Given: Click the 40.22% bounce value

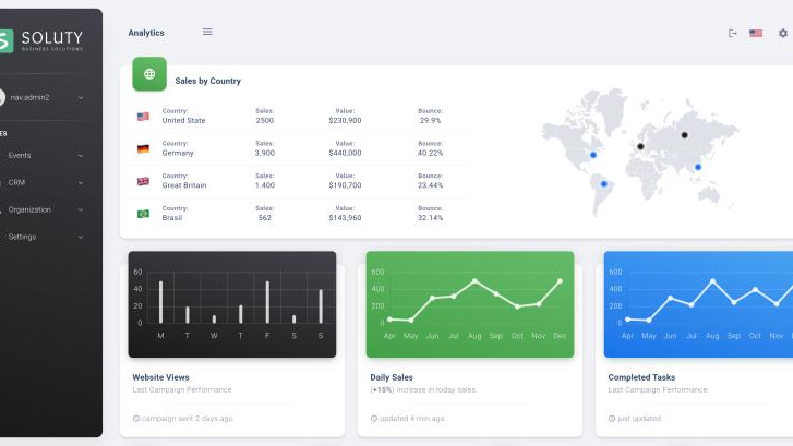Looking at the screenshot, I should tap(430, 153).
